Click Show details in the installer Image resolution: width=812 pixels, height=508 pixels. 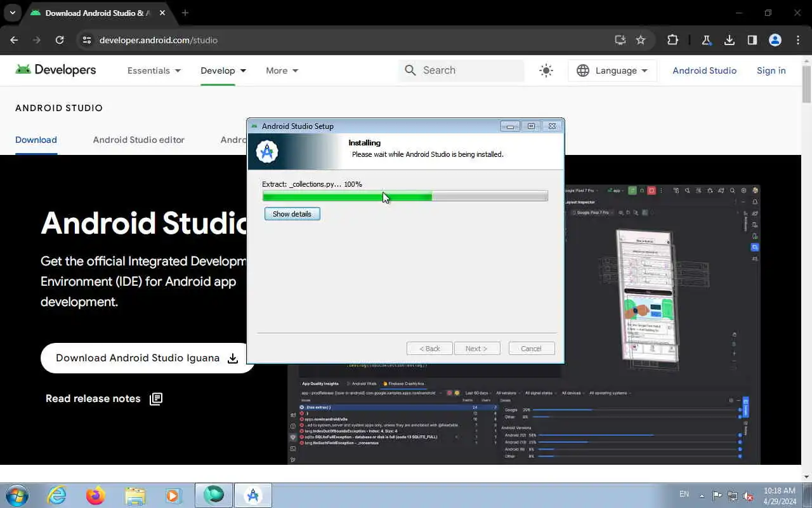292,214
